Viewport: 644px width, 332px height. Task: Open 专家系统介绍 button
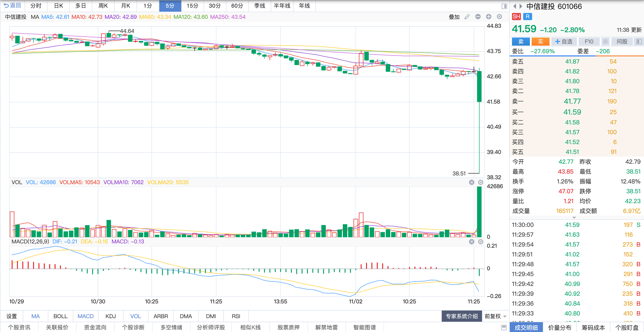point(462,316)
